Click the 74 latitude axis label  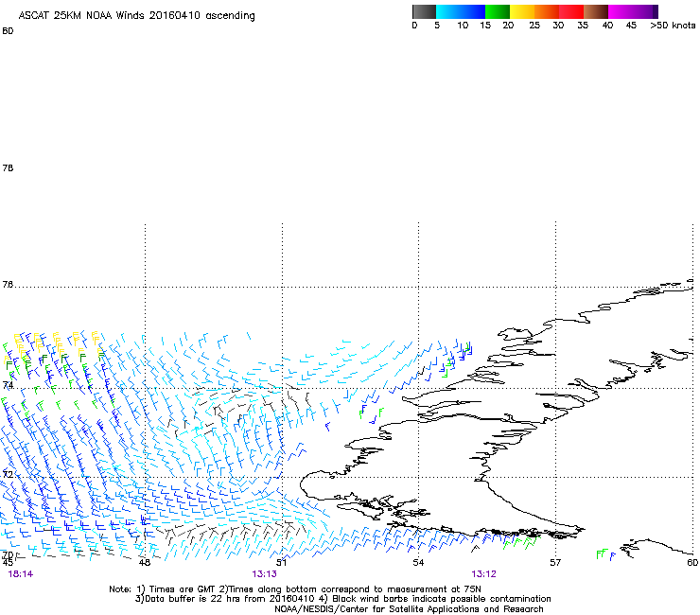tap(8, 385)
